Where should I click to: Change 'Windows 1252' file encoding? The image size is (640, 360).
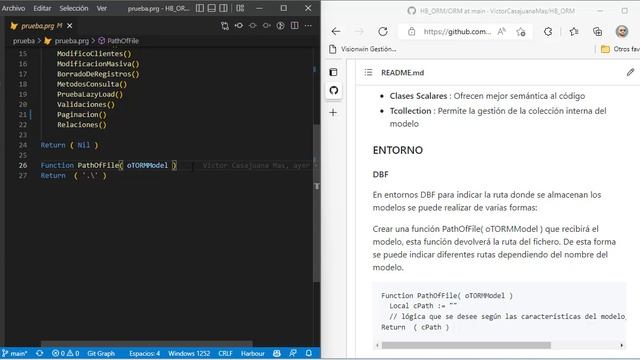coord(189,353)
